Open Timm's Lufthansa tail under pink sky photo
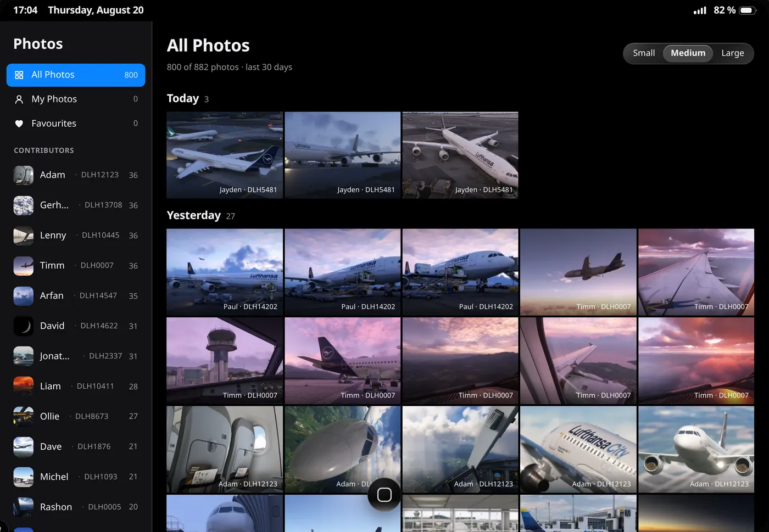 pyautogui.click(x=343, y=361)
